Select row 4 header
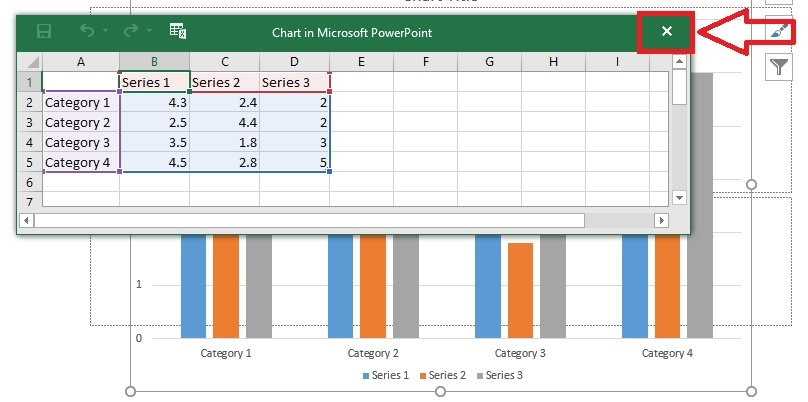Viewport: 808px width, 402px height. point(30,143)
